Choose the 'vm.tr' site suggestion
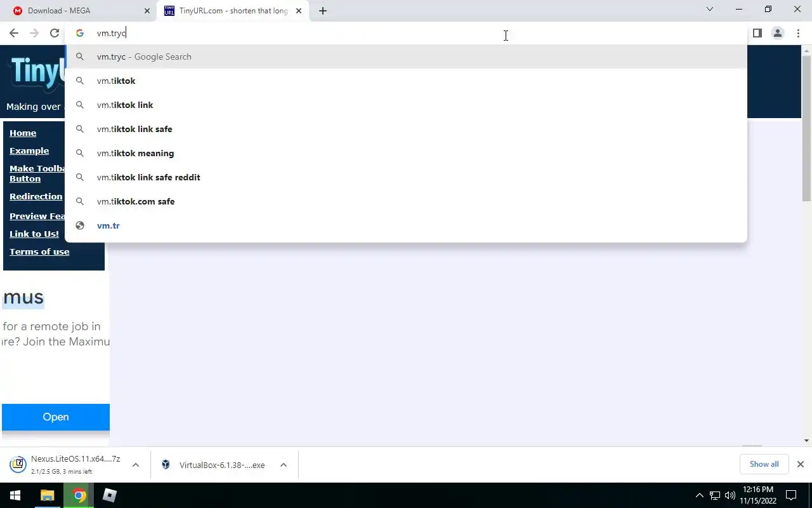 point(406,225)
